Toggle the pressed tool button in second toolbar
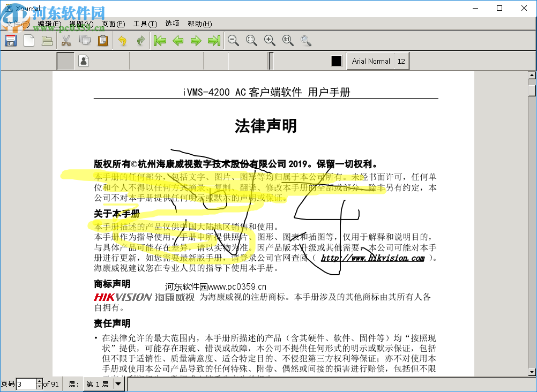 click(65, 61)
